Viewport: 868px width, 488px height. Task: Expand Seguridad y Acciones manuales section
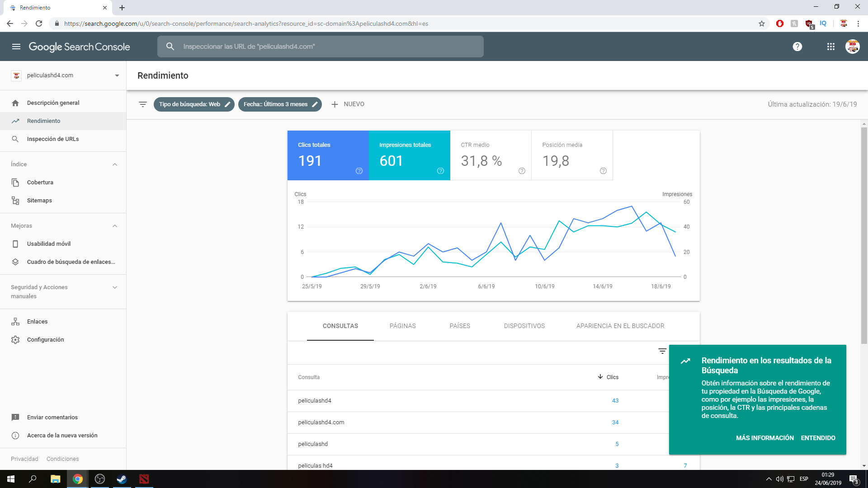point(115,287)
